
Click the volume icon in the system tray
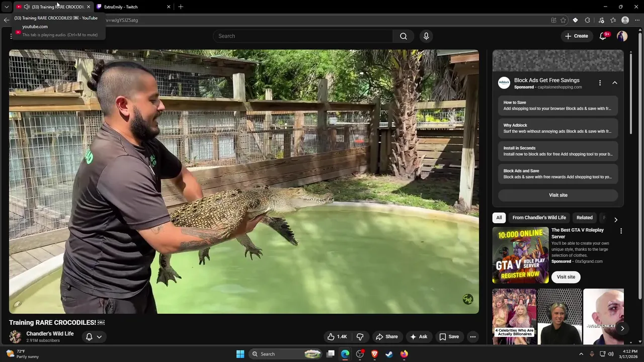click(x=611, y=354)
